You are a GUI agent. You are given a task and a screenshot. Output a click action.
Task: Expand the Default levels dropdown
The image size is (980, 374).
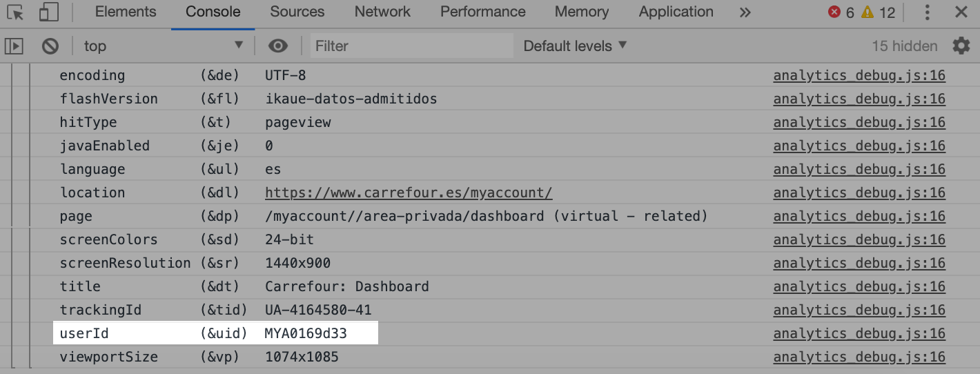tap(575, 46)
